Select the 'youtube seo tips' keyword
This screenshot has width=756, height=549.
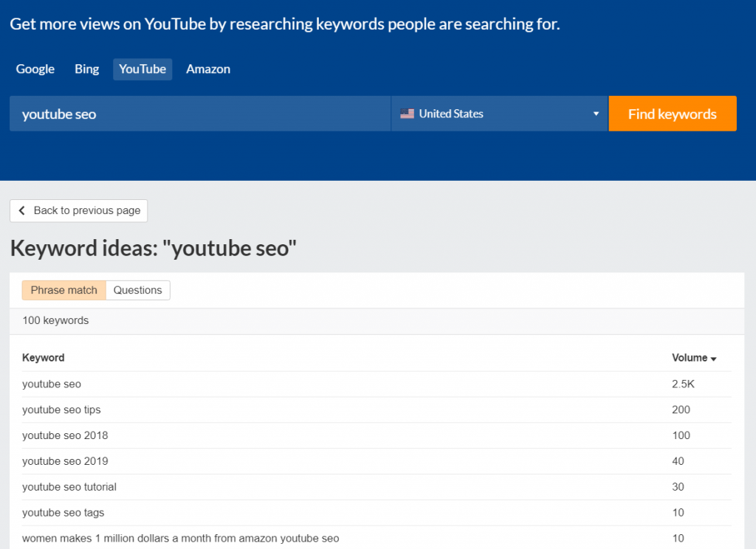(61, 410)
